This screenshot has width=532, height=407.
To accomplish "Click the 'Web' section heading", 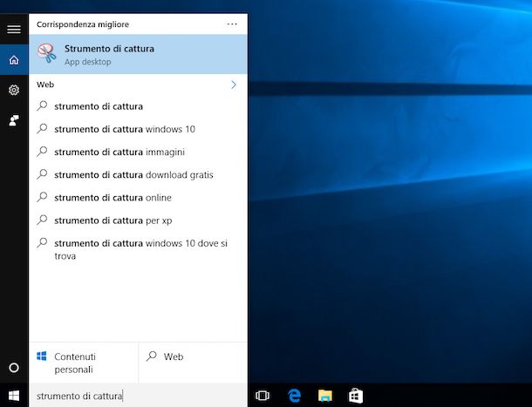I will [45, 85].
